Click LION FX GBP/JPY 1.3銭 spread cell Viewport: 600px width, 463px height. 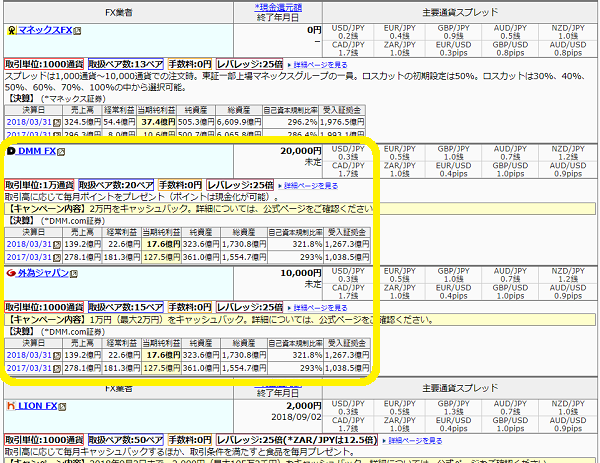tap(453, 408)
